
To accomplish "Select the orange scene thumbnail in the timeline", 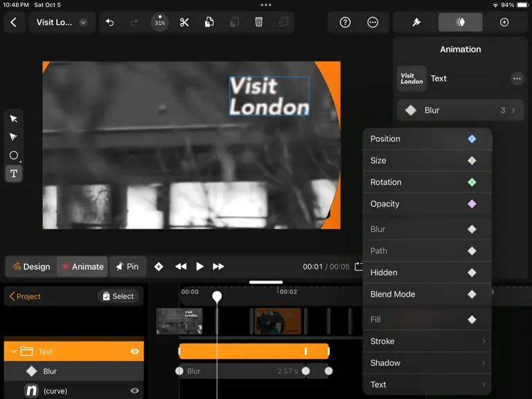I will tap(278, 321).
